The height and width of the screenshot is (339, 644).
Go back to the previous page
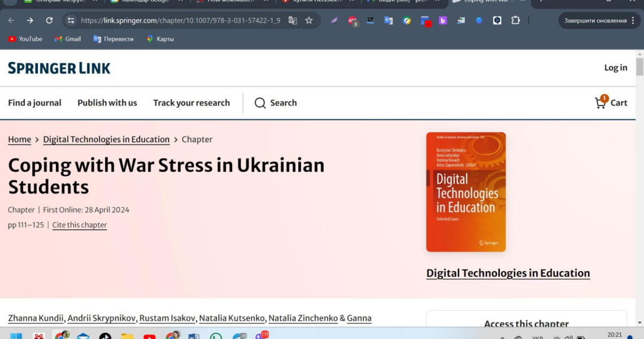click(x=11, y=20)
